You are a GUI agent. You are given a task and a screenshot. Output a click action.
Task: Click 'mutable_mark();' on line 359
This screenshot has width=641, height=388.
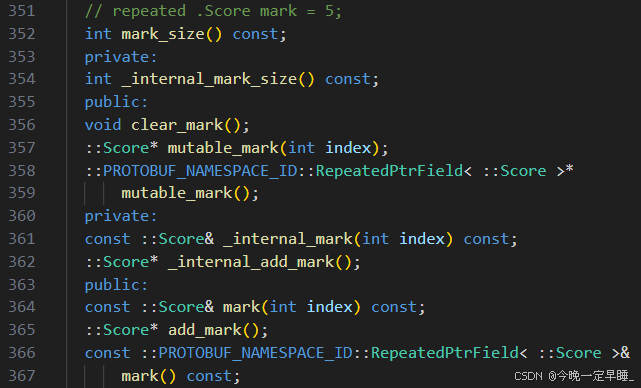190,193
